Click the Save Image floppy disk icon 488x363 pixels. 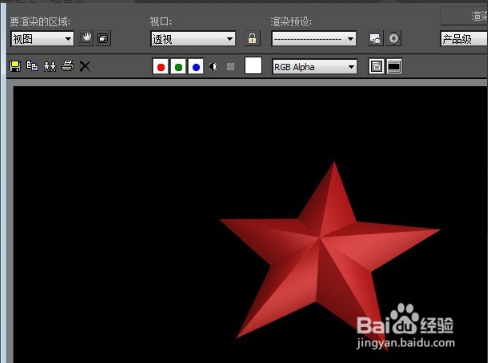pyautogui.click(x=15, y=66)
